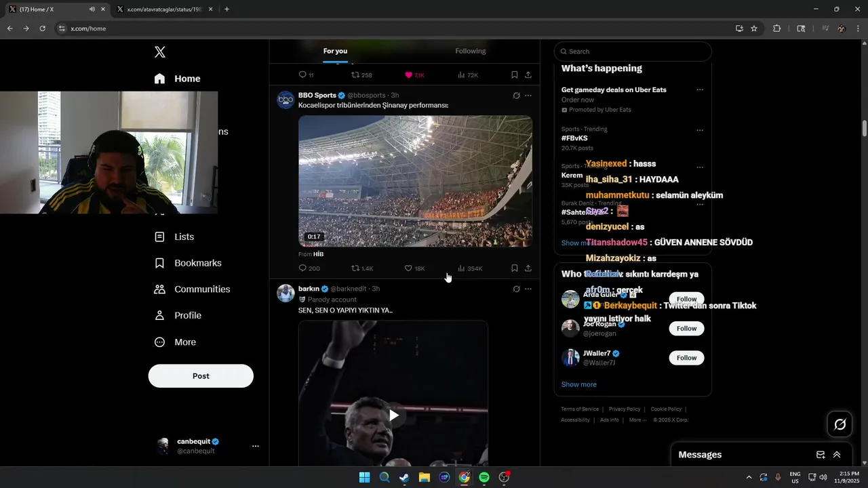Expand the footer More dropdown

coord(637,420)
